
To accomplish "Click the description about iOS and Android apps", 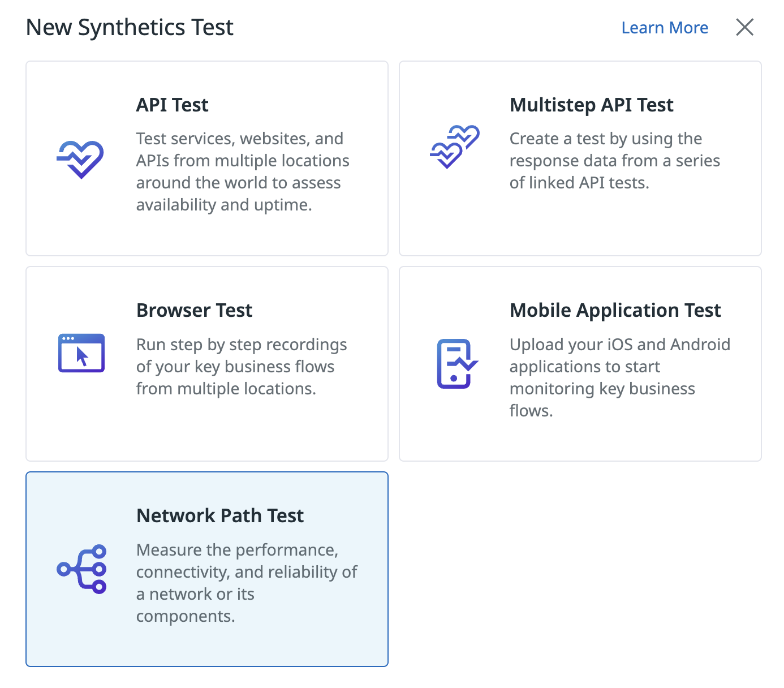I will [x=619, y=377].
